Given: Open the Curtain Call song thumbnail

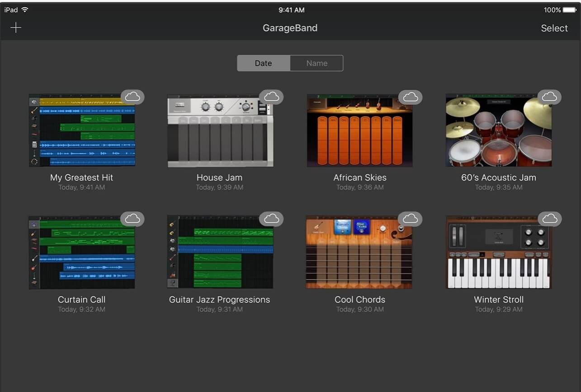Looking at the screenshot, I should (82, 252).
